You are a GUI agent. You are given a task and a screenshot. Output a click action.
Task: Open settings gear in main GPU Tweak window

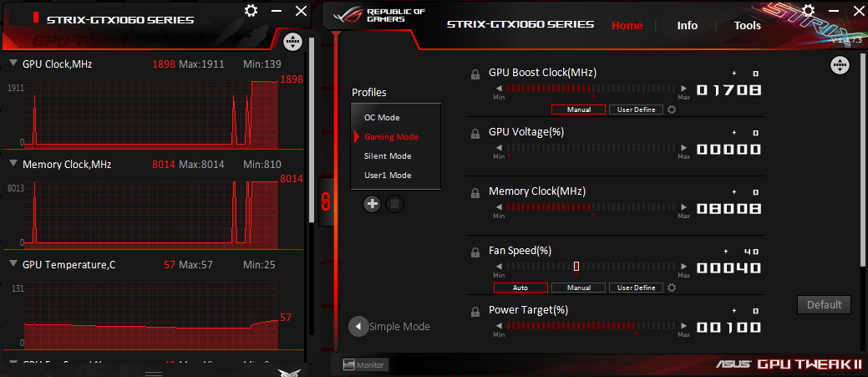click(808, 10)
